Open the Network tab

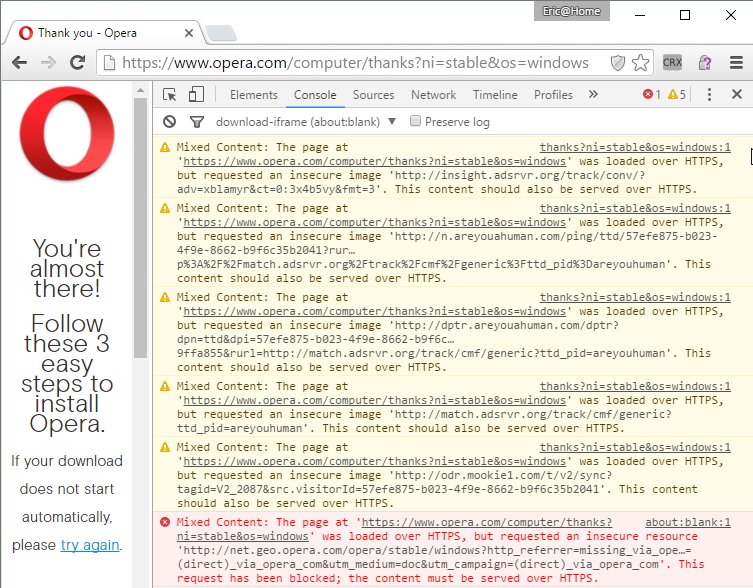(x=433, y=95)
